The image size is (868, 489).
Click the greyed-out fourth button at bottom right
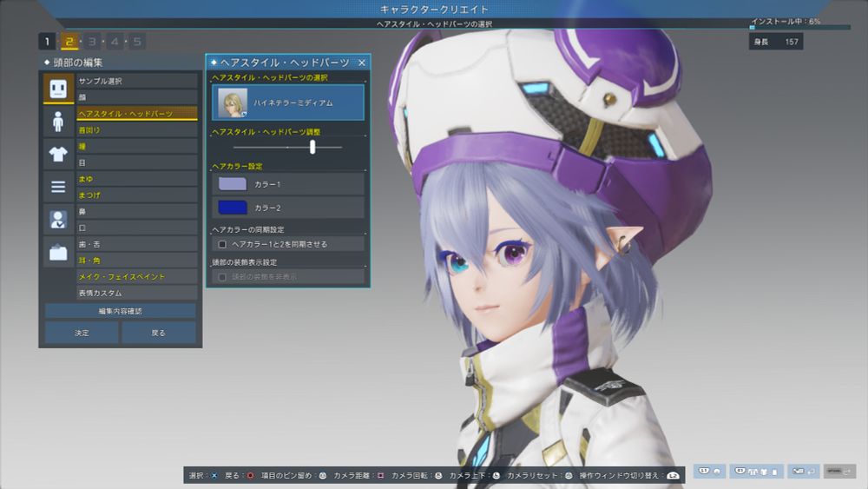coord(839,472)
